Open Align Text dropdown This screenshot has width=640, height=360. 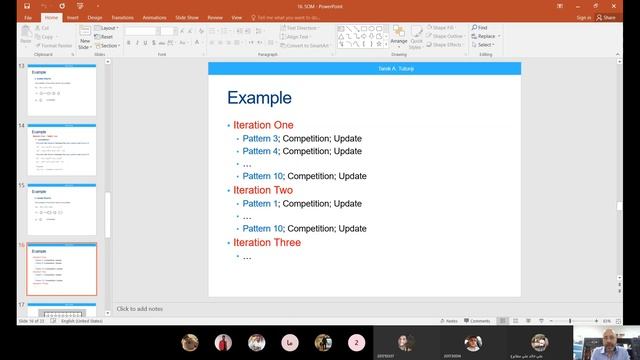[x=297, y=37]
